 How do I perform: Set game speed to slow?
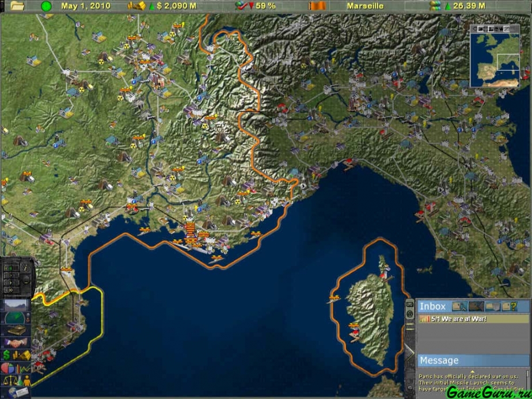[x=12, y=275]
